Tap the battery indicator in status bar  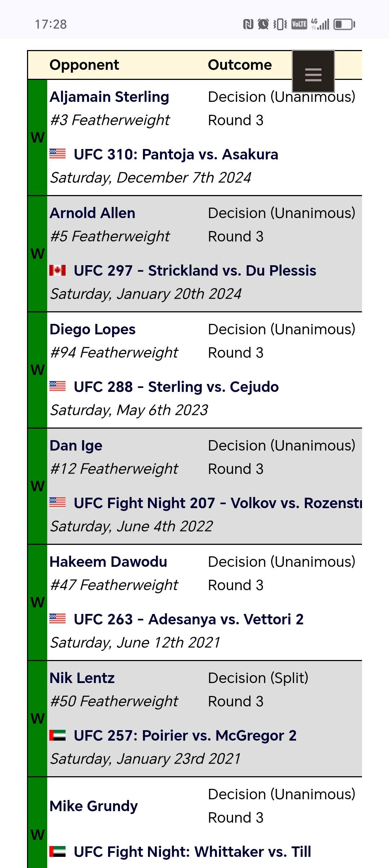click(344, 24)
